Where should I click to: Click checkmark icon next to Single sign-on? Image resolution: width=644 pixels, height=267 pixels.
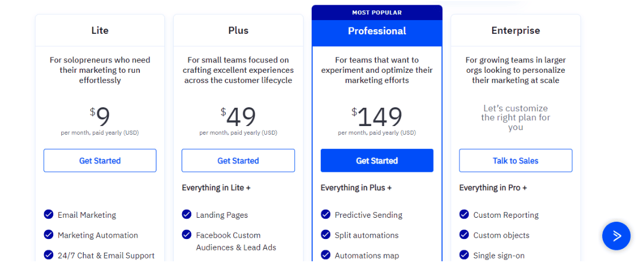click(x=464, y=255)
